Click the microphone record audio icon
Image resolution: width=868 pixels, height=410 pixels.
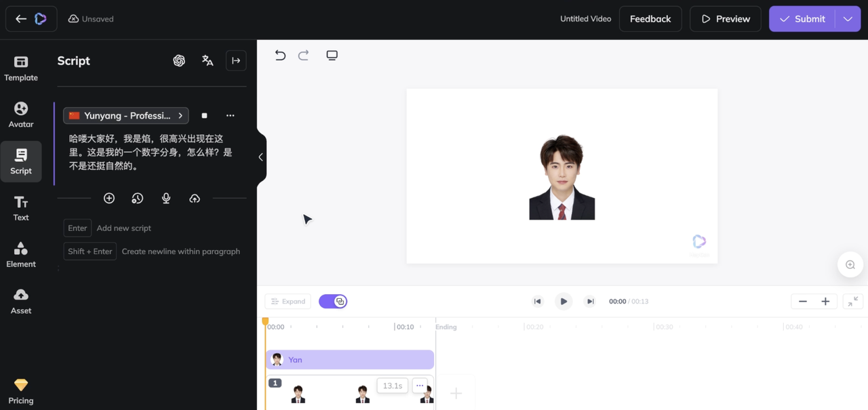pyautogui.click(x=166, y=198)
